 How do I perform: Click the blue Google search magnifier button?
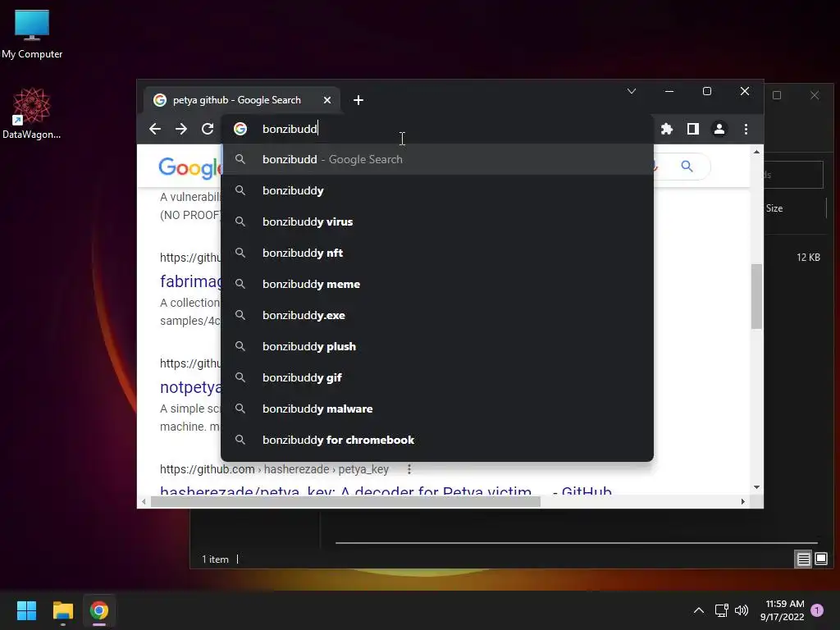click(x=687, y=167)
